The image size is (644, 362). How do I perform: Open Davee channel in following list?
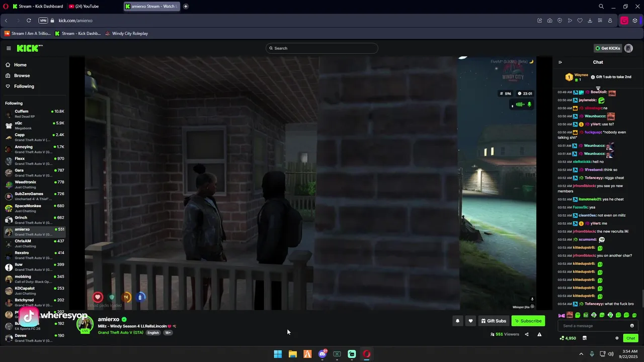pyautogui.click(x=34, y=338)
